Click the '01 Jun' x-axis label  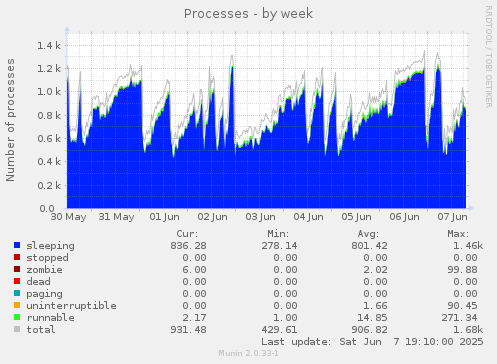[164, 217]
